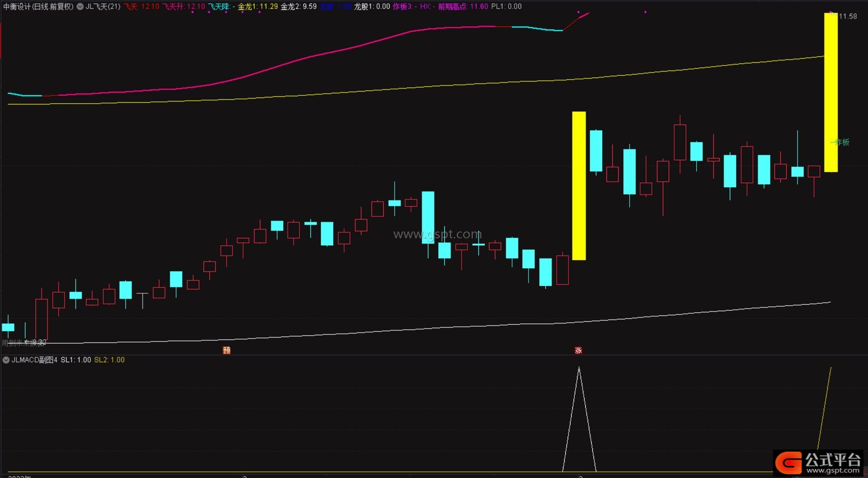The image size is (868, 478).
Task: Click the JL飞天(21) indicator name
Action: tap(103, 6)
